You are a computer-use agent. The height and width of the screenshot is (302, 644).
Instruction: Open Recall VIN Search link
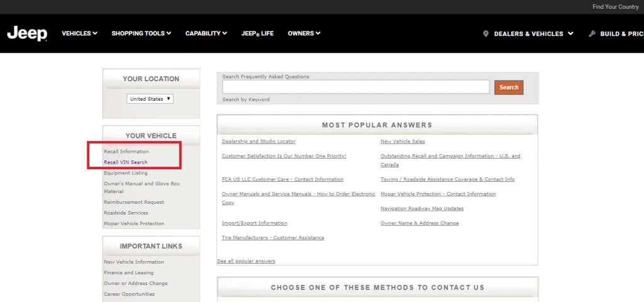pos(126,162)
